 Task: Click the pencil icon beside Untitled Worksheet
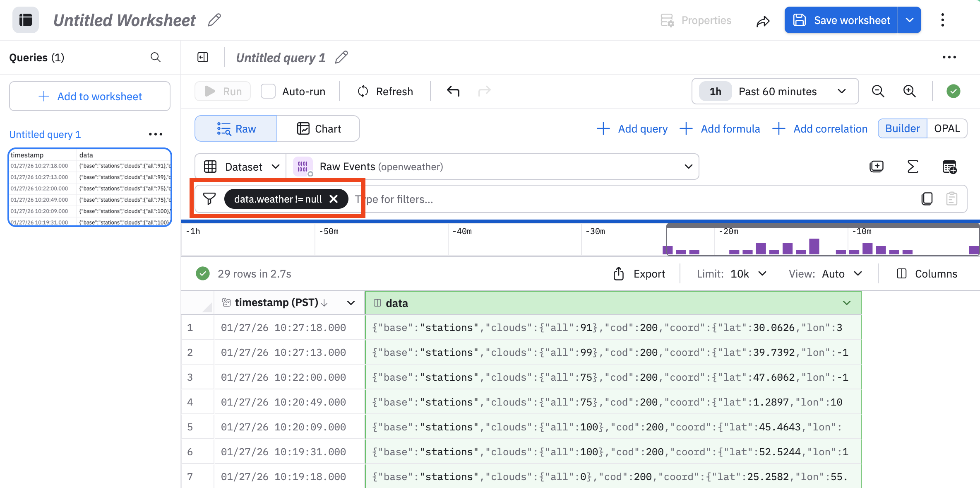tap(214, 20)
